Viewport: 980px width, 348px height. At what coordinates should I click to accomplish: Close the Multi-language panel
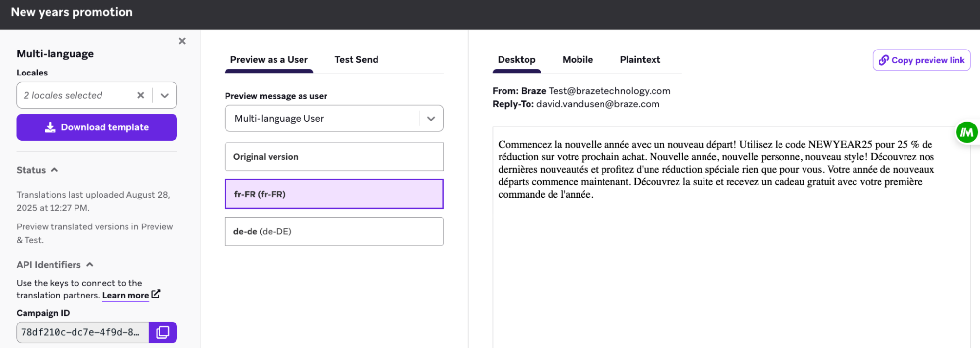pyautogui.click(x=182, y=41)
